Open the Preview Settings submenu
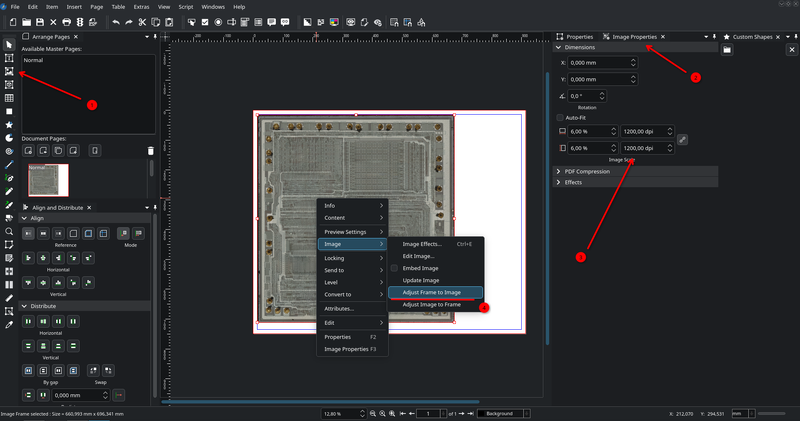This screenshot has height=421, width=800. (353, 232)
